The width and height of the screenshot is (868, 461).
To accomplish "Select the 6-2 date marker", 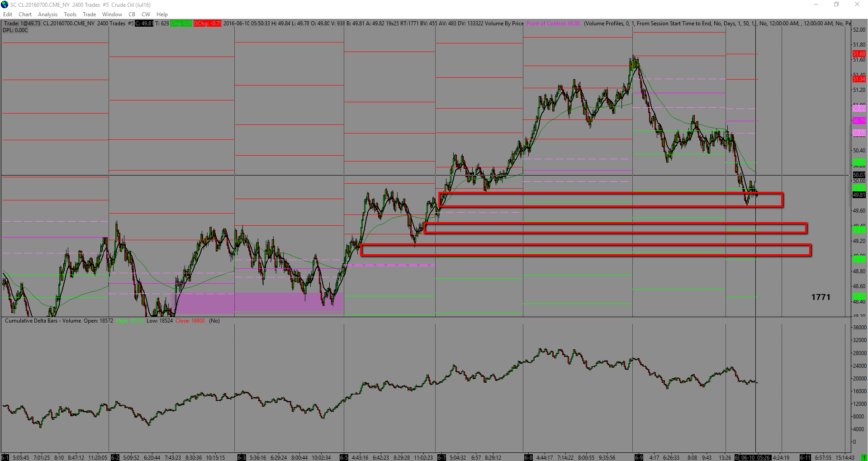I will point(115,457).
